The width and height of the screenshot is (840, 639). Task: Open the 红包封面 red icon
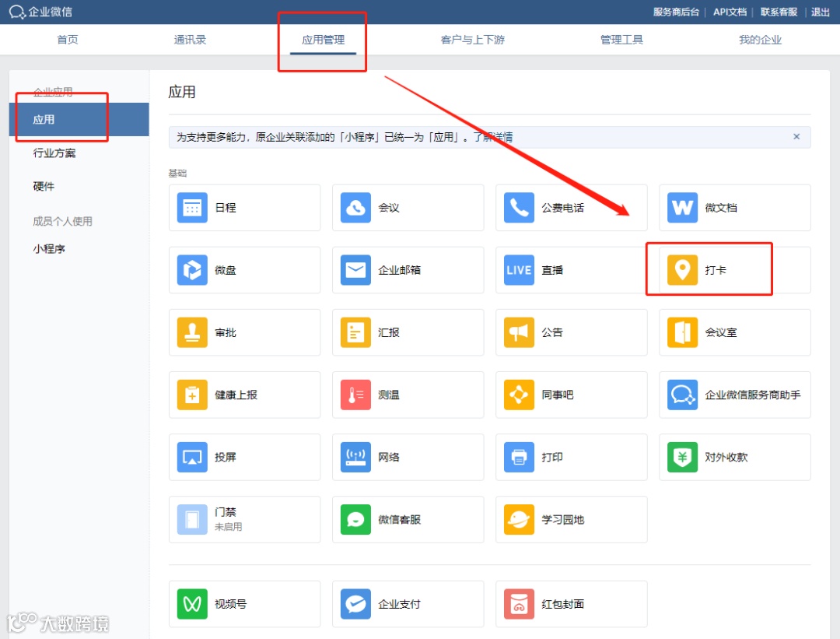[519, 604]
